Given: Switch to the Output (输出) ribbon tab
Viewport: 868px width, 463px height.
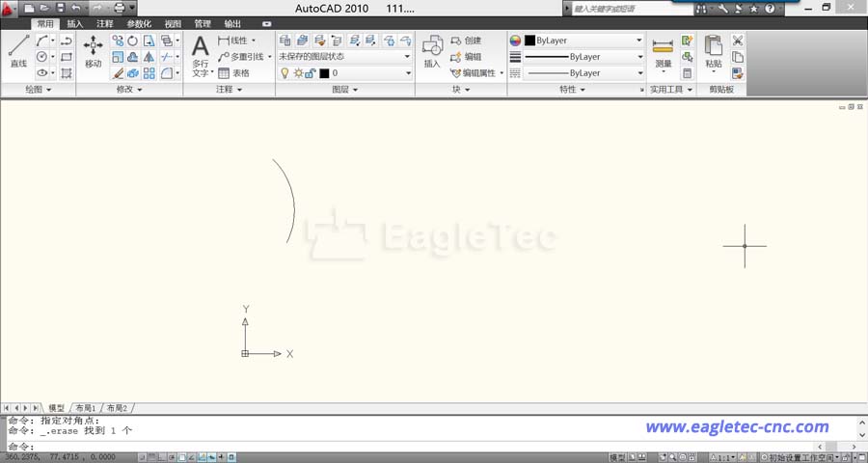Looking at the screenshot, I should click(x=232, y=24).
